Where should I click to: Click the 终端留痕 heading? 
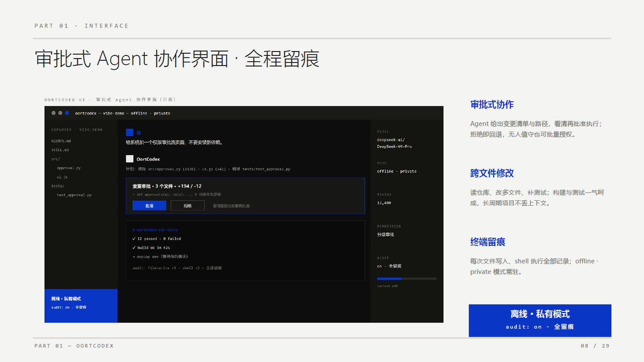point(488,242)
